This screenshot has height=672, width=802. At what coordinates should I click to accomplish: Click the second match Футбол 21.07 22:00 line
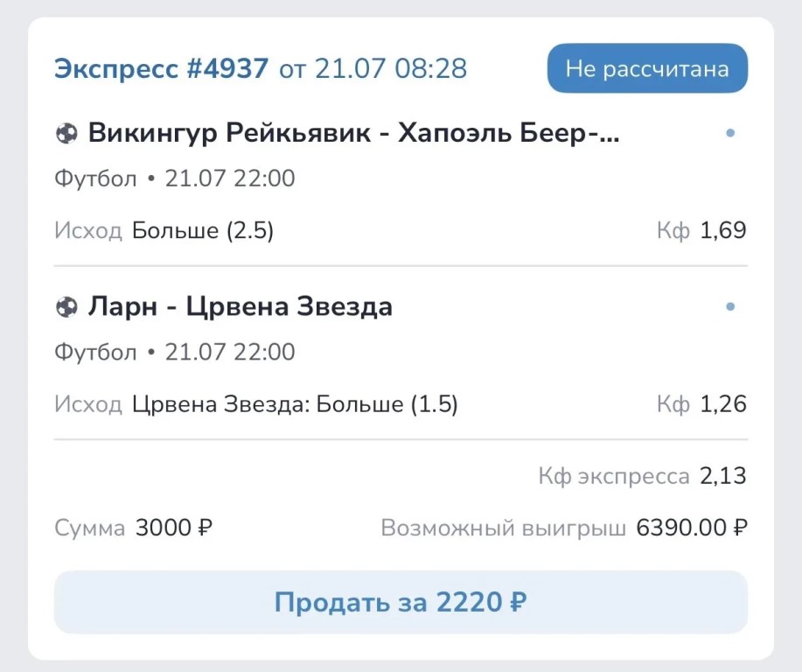[174, 352]
